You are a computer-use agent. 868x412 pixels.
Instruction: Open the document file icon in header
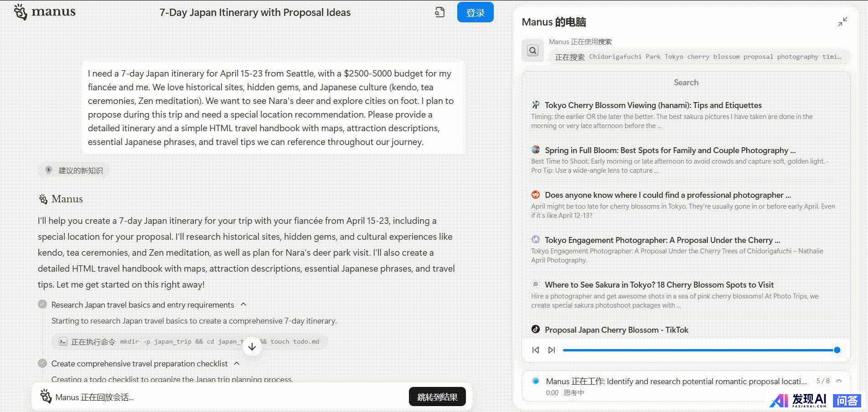pyautogui.click(x=439, y=12)
